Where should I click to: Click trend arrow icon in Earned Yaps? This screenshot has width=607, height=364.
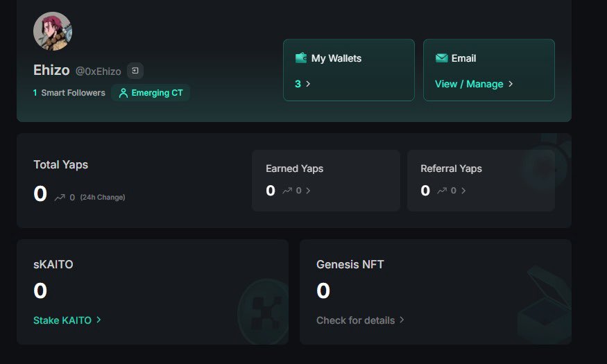coord(287,190)
